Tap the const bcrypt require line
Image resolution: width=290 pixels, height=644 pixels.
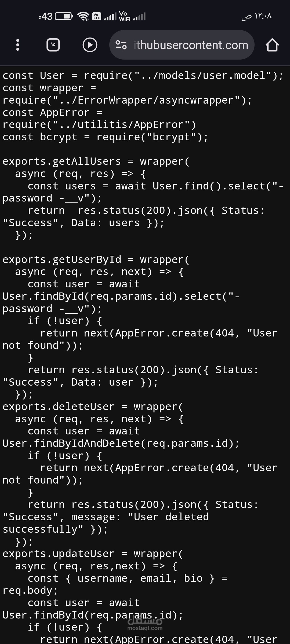click(105, 137)
